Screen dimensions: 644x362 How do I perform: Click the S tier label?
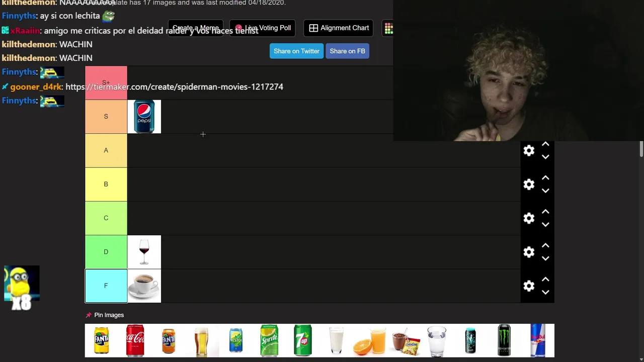pos(106,117)
